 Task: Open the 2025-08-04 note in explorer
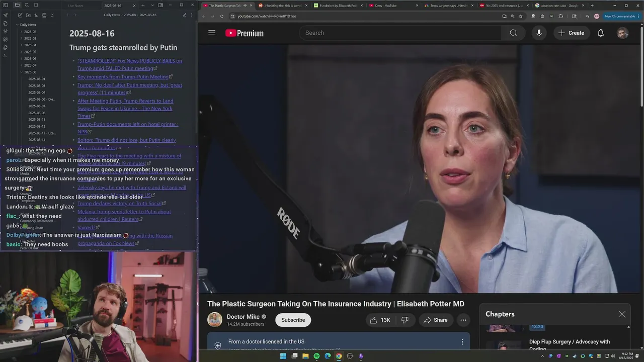click(x=37, y=93)
